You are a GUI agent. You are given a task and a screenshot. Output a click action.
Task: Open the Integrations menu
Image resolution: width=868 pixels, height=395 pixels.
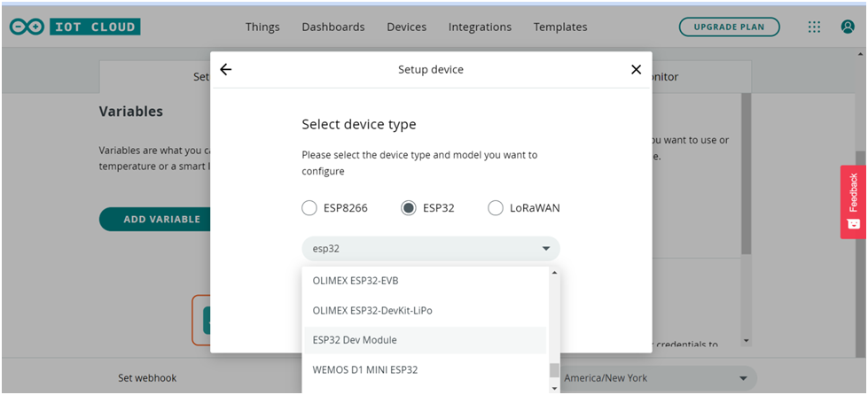[x=480, y=27]
